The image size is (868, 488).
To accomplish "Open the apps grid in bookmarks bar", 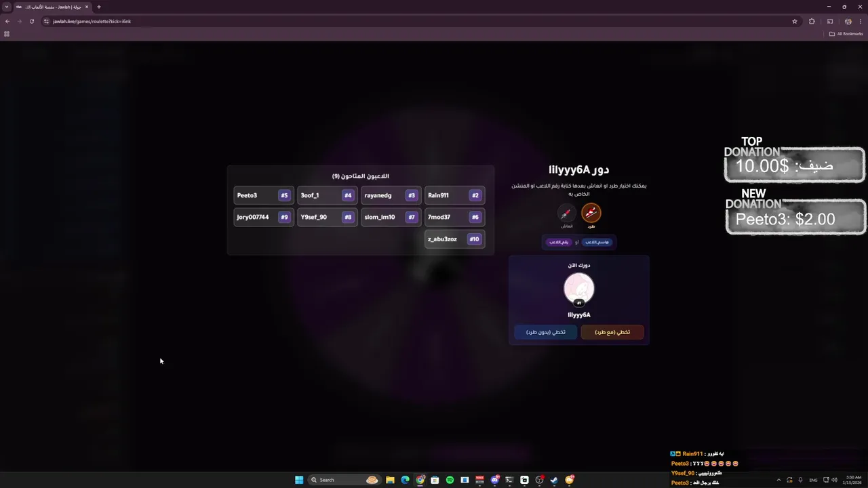I will tap(7, 34).
